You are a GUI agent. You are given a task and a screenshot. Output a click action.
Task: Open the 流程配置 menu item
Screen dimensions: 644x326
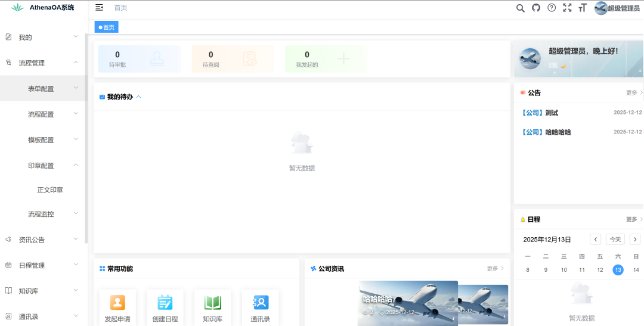click(x=44, y=114)
